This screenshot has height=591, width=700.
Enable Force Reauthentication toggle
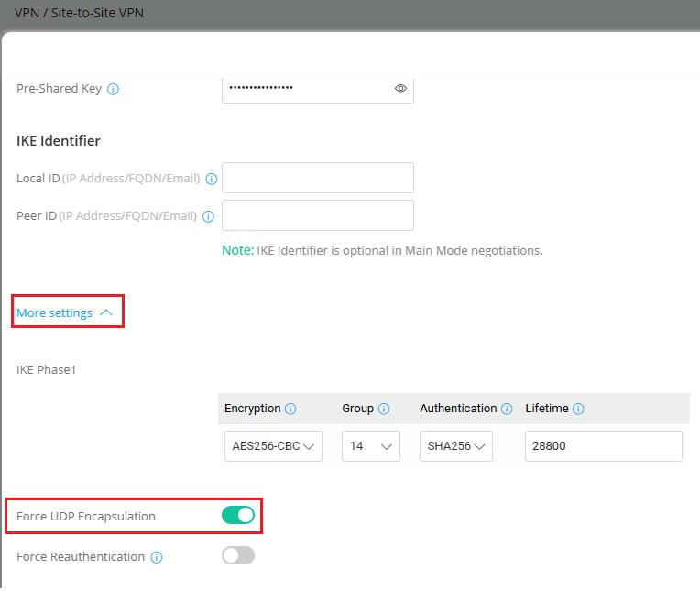click(238, 556)
